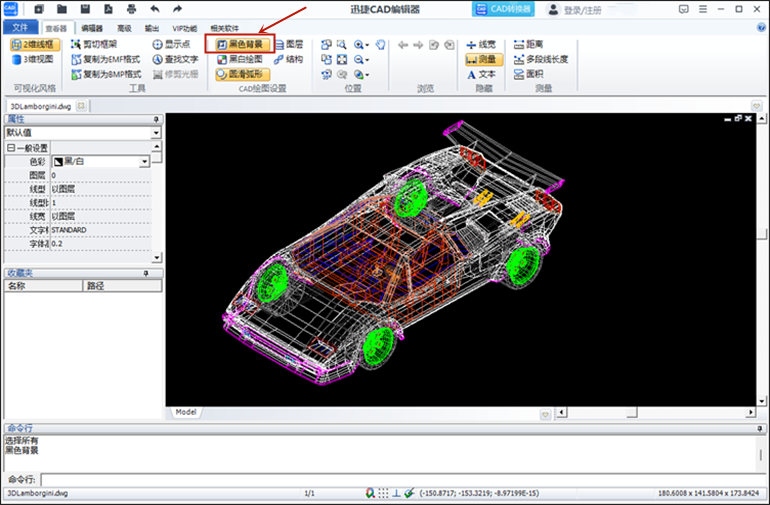770x505 pixels.
Task: Open the 默认值 properties dropdown
Action: tap(156, 132)
